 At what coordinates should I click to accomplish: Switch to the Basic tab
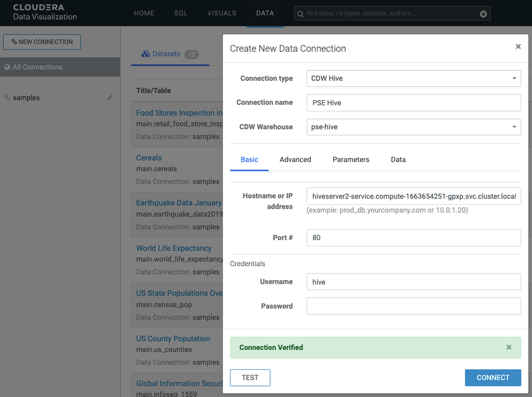pos(249,159)
